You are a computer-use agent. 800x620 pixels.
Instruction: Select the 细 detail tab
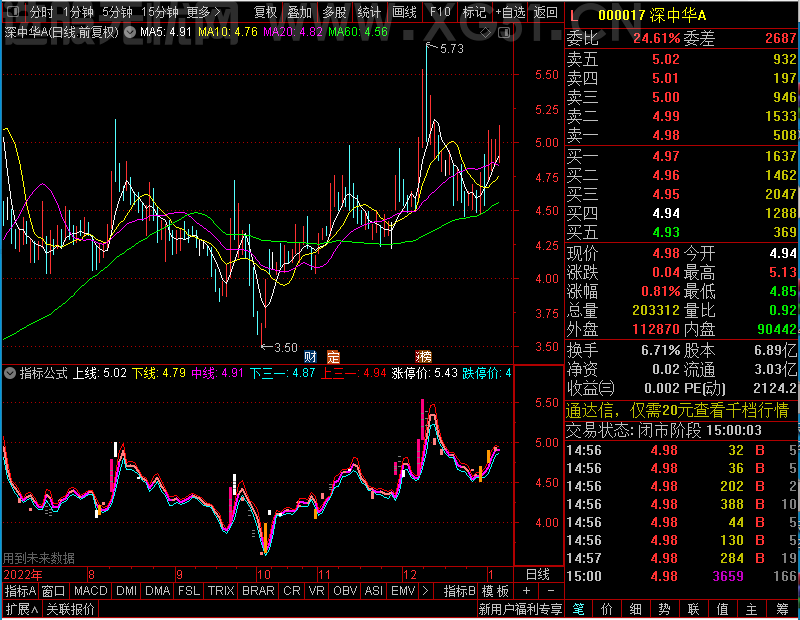(635, 609)
